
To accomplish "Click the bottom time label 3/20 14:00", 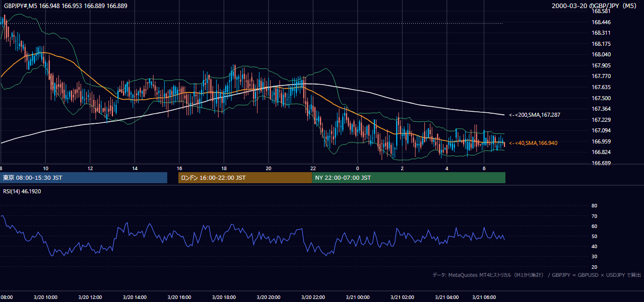I will 135,297.
